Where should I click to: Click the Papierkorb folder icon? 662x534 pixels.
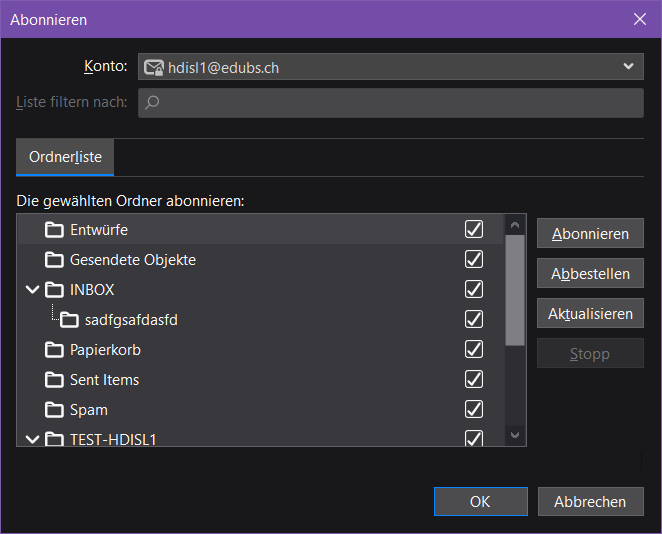pos(54,350)
